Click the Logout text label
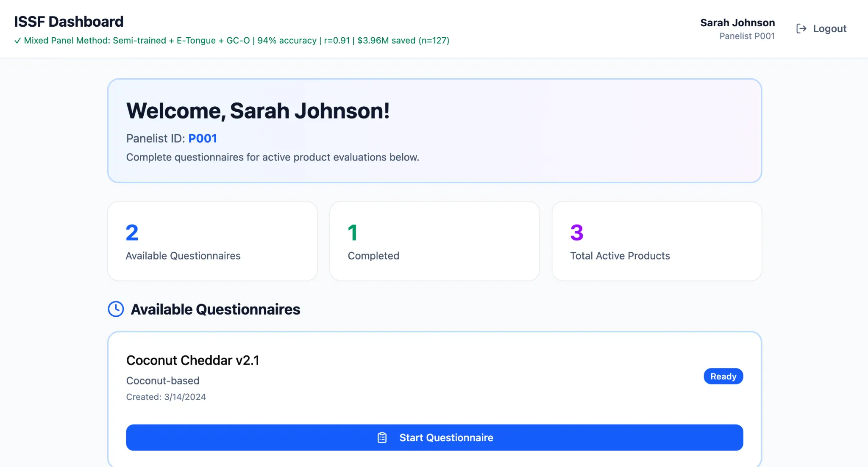 pos(829,28)
